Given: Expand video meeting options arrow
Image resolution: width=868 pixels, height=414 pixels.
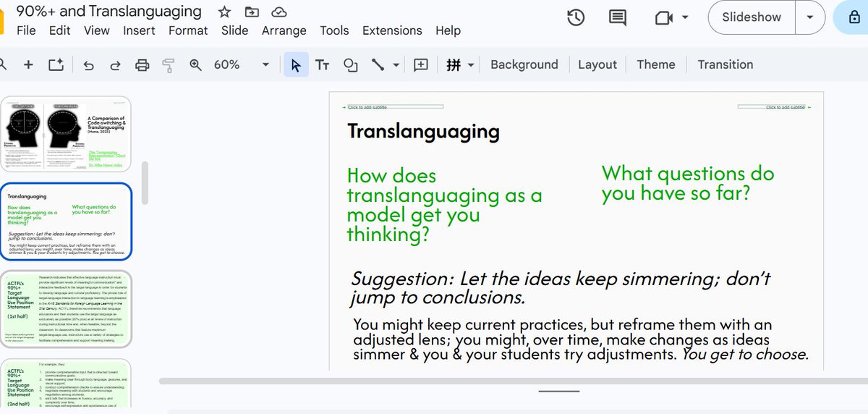Looking at the screenshot, I should click(686, 18).
